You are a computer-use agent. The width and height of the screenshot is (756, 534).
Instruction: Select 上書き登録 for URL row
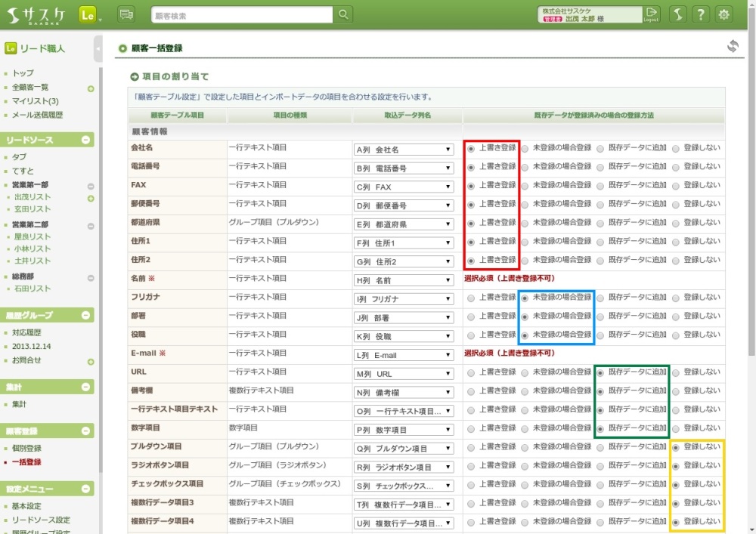point(471,373)
